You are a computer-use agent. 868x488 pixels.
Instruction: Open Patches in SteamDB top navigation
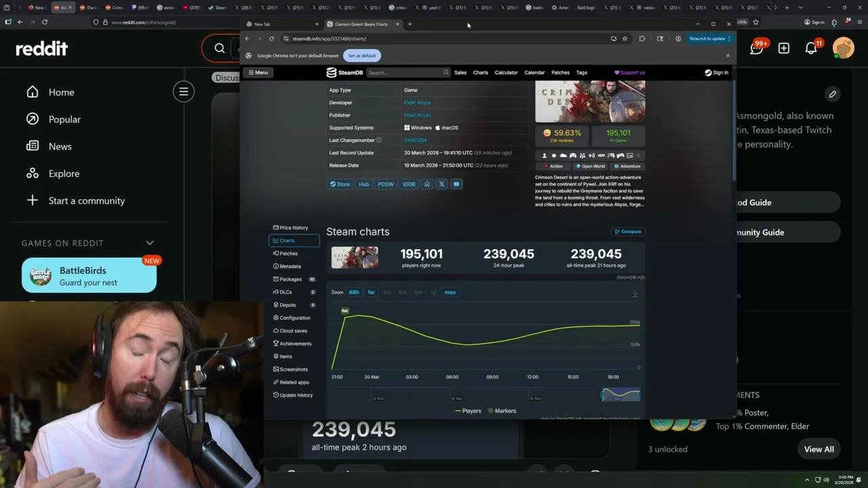pos(560,73)
